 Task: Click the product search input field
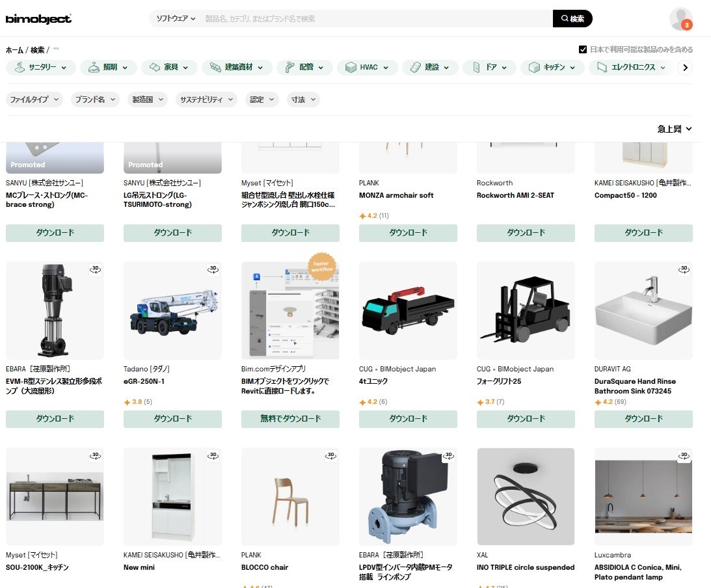click(x=374, y=19)
